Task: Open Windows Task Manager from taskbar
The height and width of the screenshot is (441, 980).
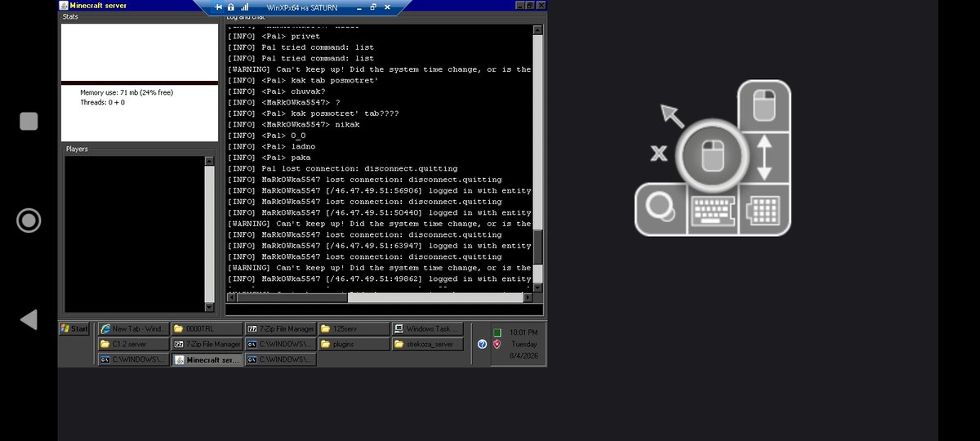Action: [427, 328]
